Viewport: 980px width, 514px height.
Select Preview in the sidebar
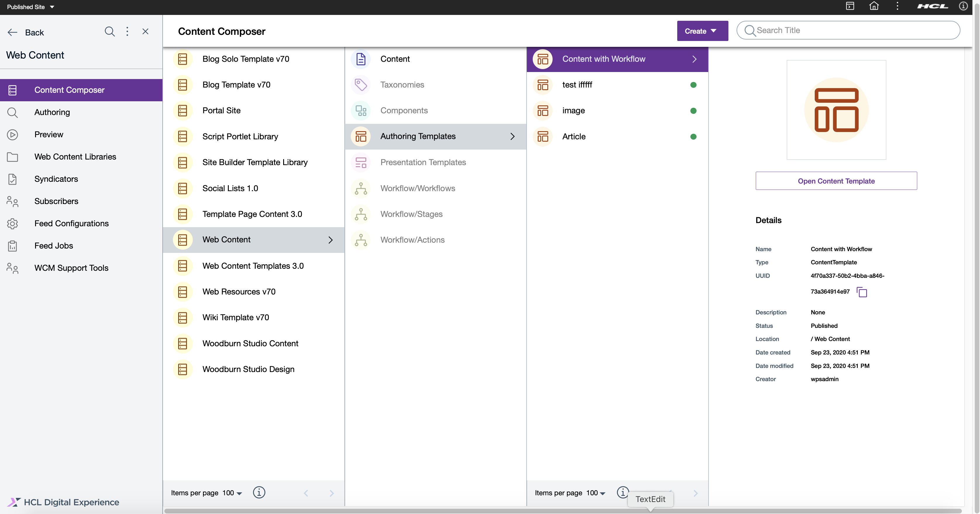pyautogui.click(x=81, y=134)
